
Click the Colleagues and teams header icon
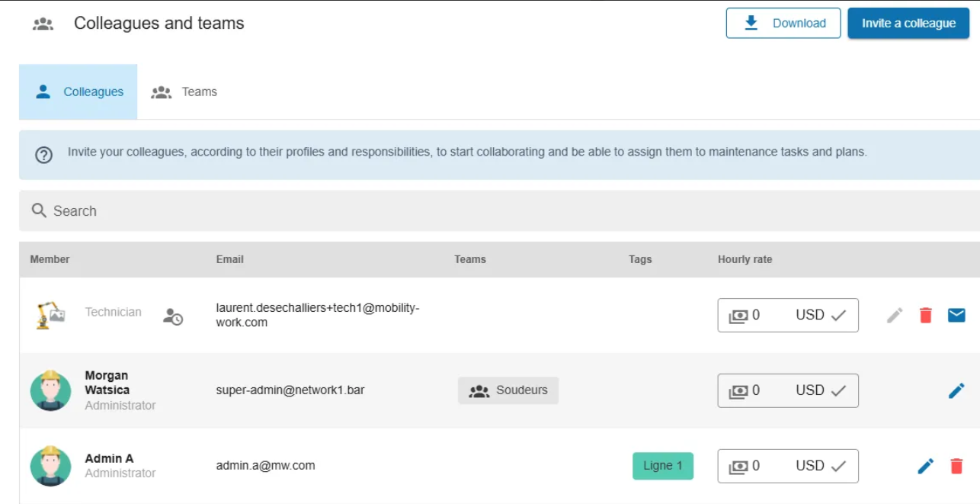click(x=43, y=24)
